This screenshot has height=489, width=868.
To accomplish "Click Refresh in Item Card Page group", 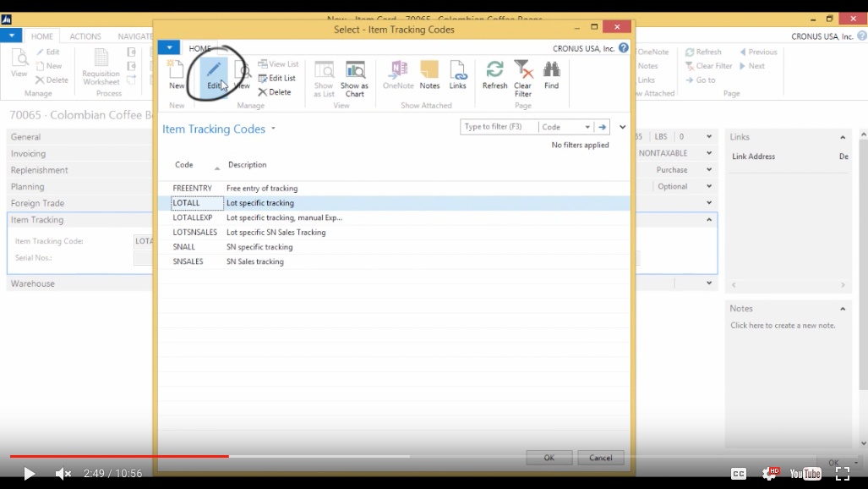I will [x=703, y=52].
